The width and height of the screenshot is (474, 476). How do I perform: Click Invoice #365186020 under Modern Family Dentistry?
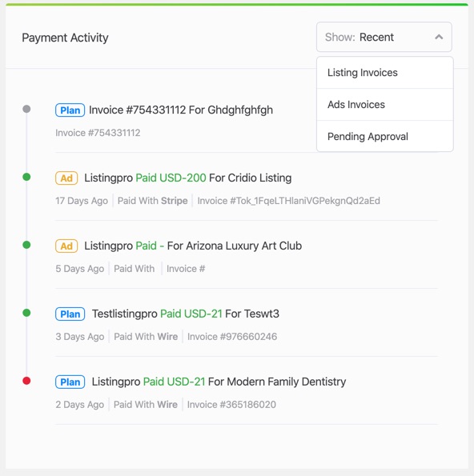click(x=231, y=405)
